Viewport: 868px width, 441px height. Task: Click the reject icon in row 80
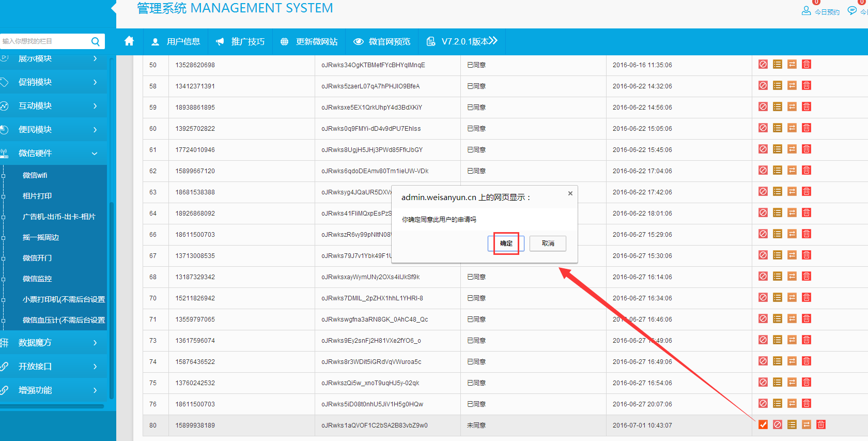pyautogui.click(x=778, y=424)
